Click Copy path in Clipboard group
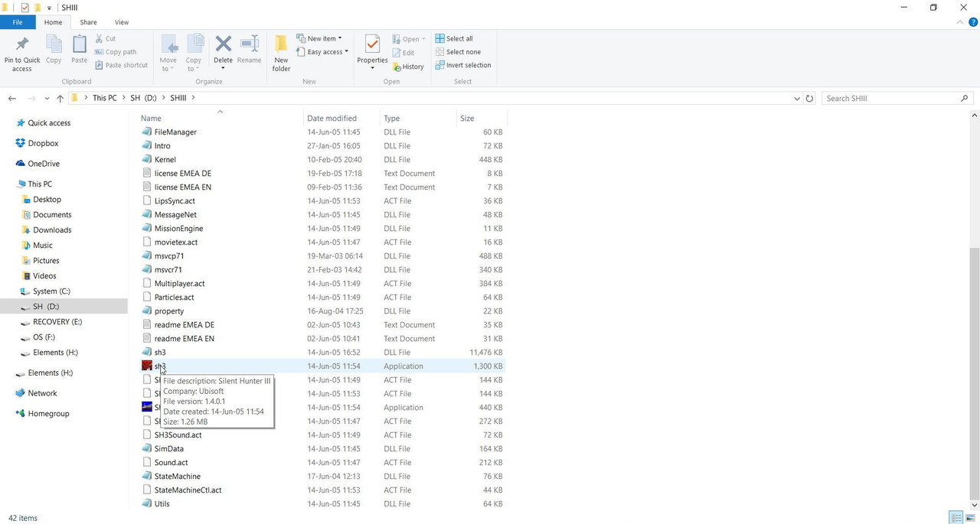980x524 pixels. (x=116, y=52)
